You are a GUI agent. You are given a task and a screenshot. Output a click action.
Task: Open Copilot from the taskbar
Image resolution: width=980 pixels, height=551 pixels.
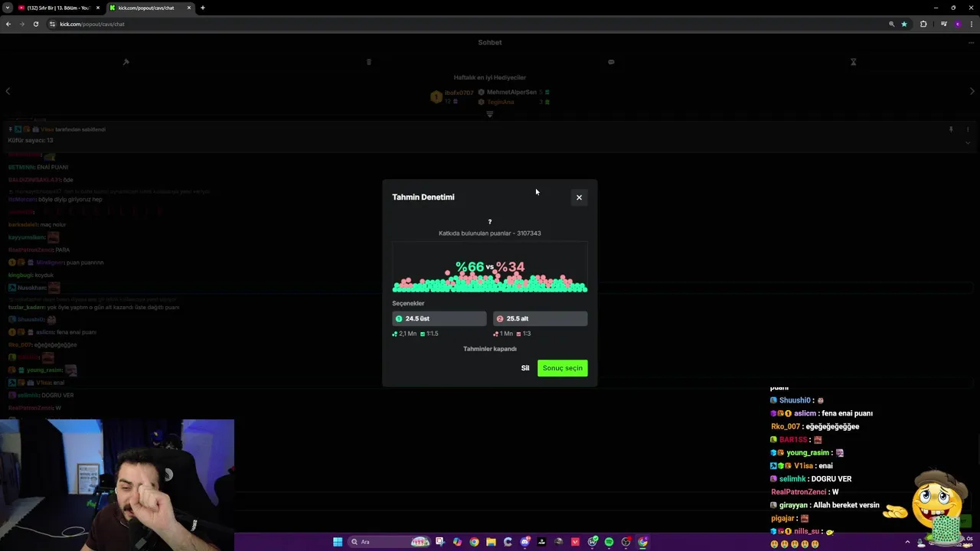click(x=457, y=542)
